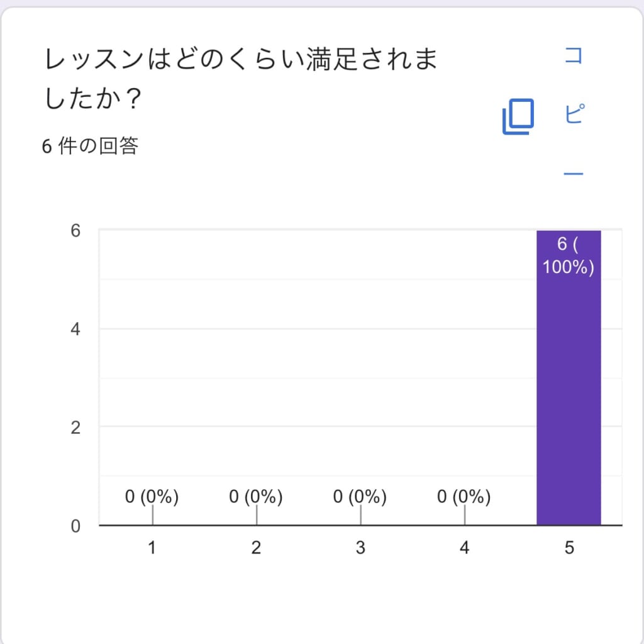Click the rating 3 tick mark on the axis
The image size is (644, 644).
360,515
